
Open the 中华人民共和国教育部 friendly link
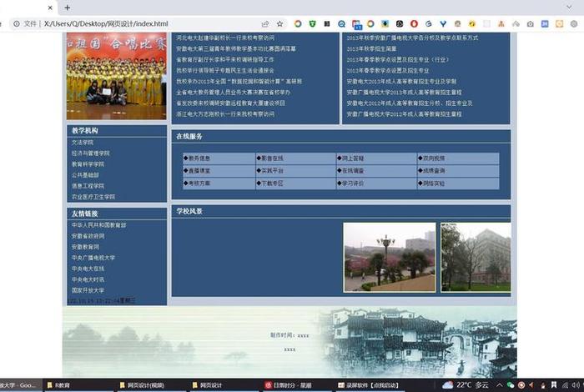(x=98, y=225)
